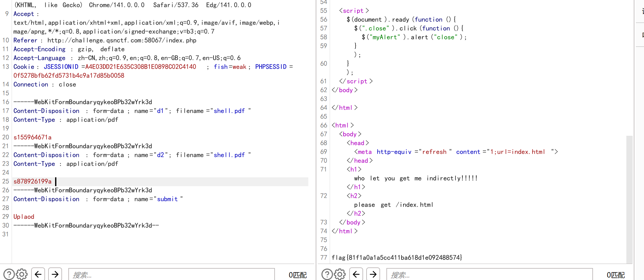Click the Content-Type header on line 18
The image size is (644, 280).
click(x=34, y=120)
